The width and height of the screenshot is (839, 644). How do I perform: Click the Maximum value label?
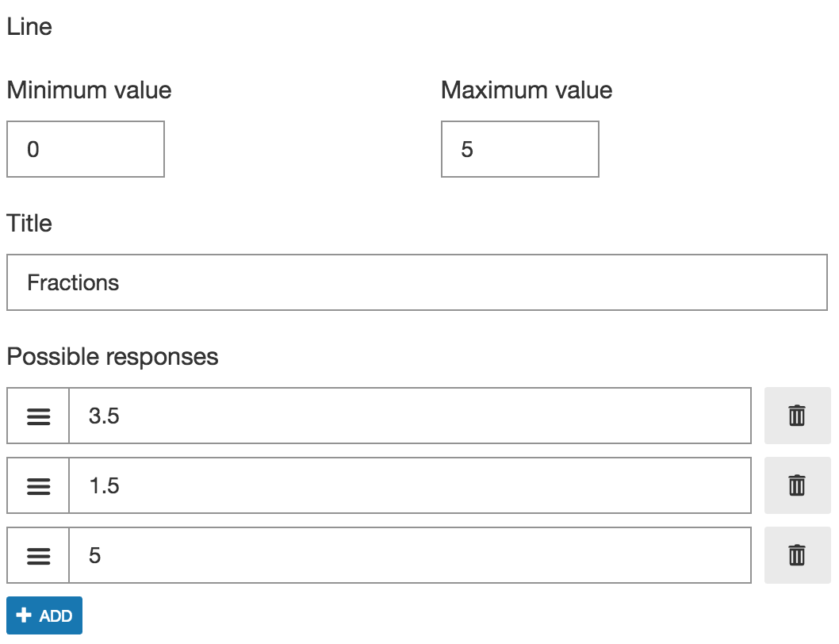(527, 90)
